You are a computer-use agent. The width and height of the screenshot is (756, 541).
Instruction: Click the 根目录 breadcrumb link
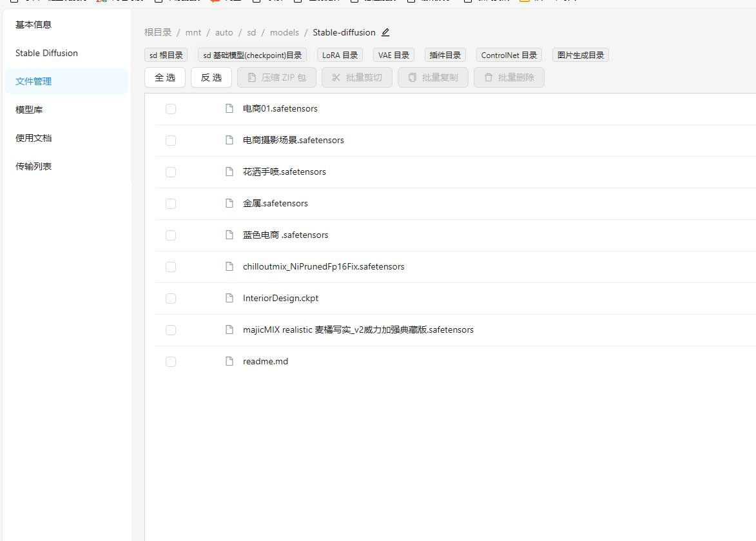click(x=158, y=32)
